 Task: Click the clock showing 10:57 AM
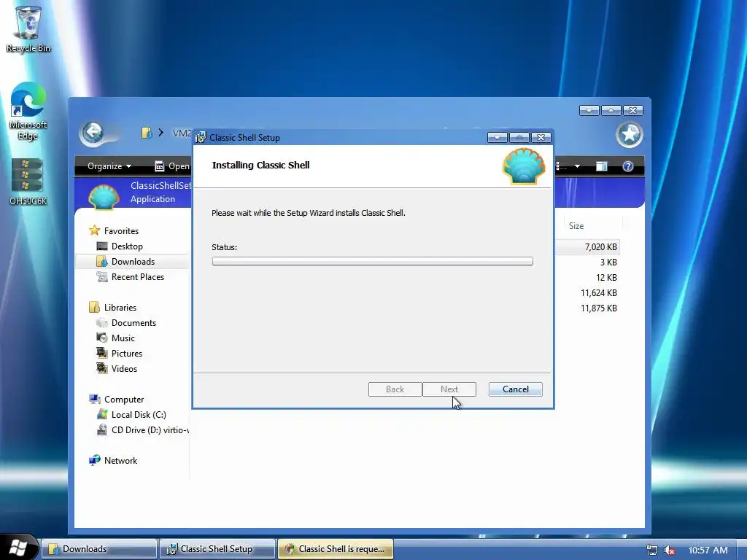tap(708, 550)
